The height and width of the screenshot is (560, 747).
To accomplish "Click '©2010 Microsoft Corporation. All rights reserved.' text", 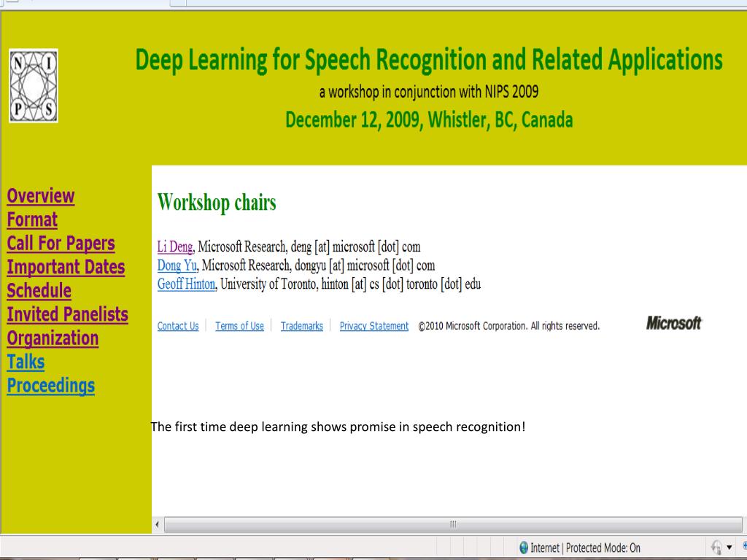I will 508,326.
